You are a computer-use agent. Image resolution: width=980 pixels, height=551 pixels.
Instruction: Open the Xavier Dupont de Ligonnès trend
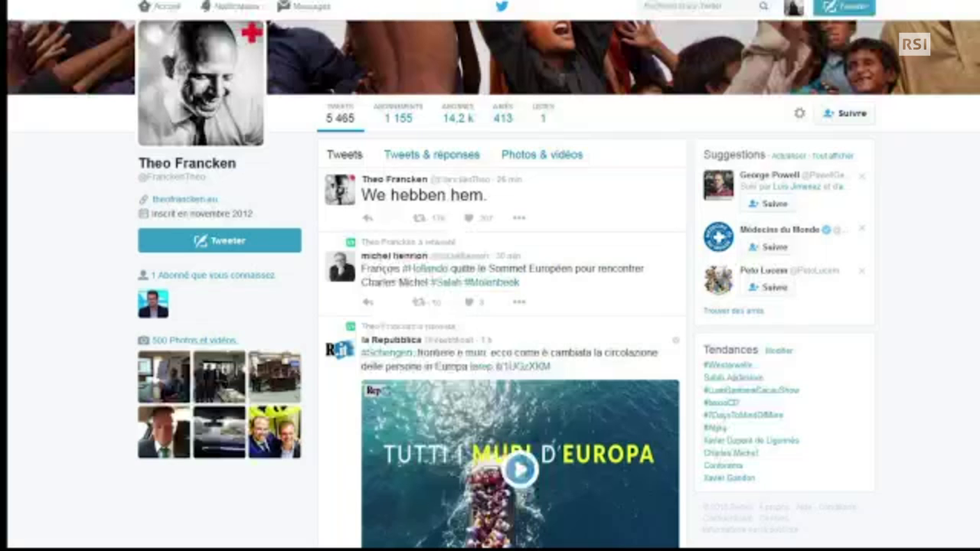point(752,440)
